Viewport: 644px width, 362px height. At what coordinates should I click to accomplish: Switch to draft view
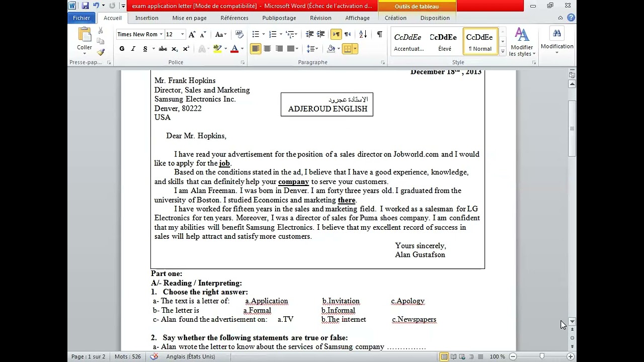click(480, 356)
